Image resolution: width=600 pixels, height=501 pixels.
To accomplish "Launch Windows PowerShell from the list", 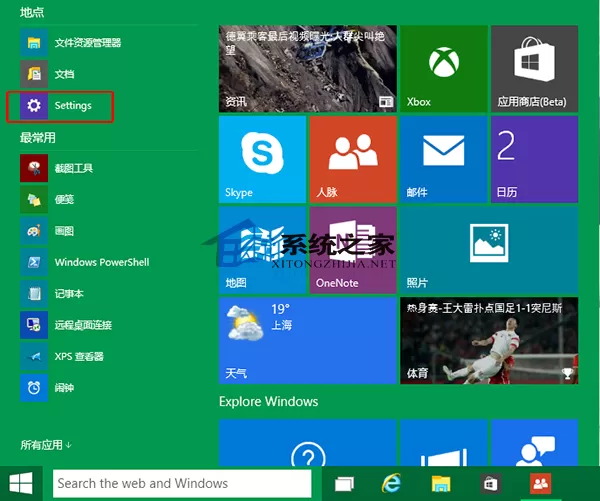I will [x=85, y=262].
